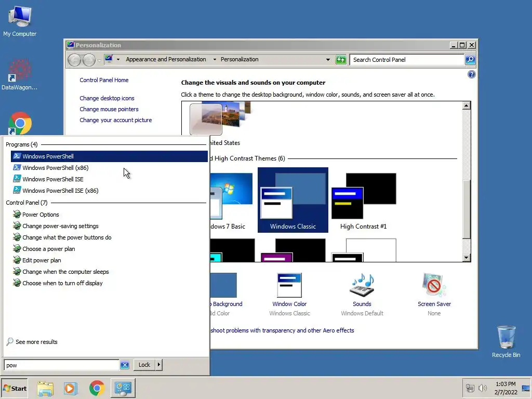532x399 pixels.
Task: Click theme list scroll down arrow
Action: (x=467, y=258)
